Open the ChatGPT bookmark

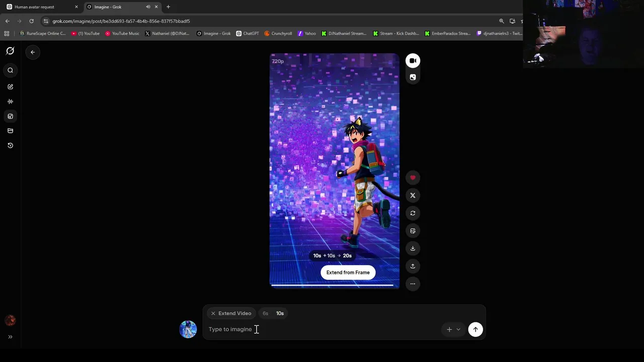coord(248,34)
